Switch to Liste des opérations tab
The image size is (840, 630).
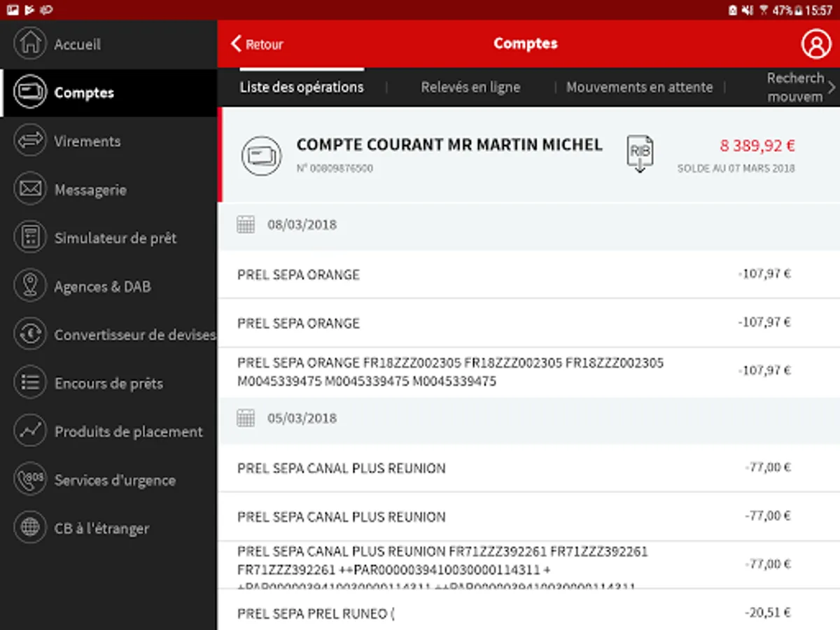pyautogui.click(x=302, y=87)
